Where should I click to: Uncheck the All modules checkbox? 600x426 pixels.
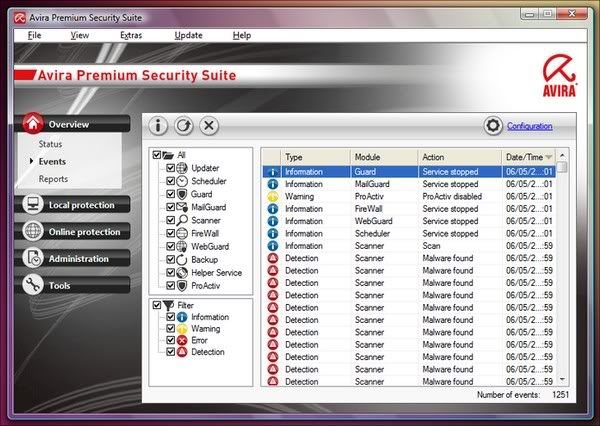(157, 155)
